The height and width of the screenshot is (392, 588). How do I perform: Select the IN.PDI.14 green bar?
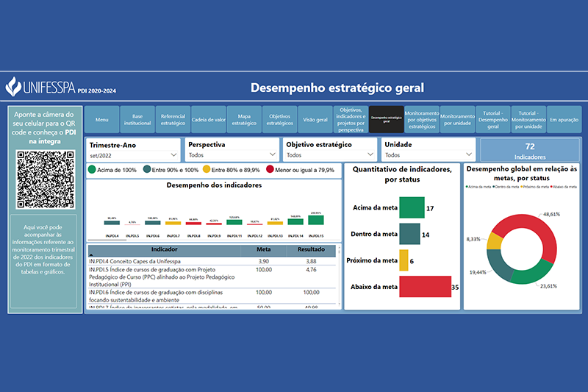(x=295, y=221)
